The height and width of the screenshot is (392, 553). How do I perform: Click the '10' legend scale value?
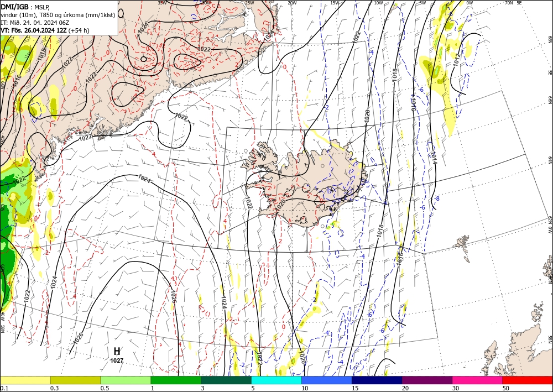(x=304, y=388)
